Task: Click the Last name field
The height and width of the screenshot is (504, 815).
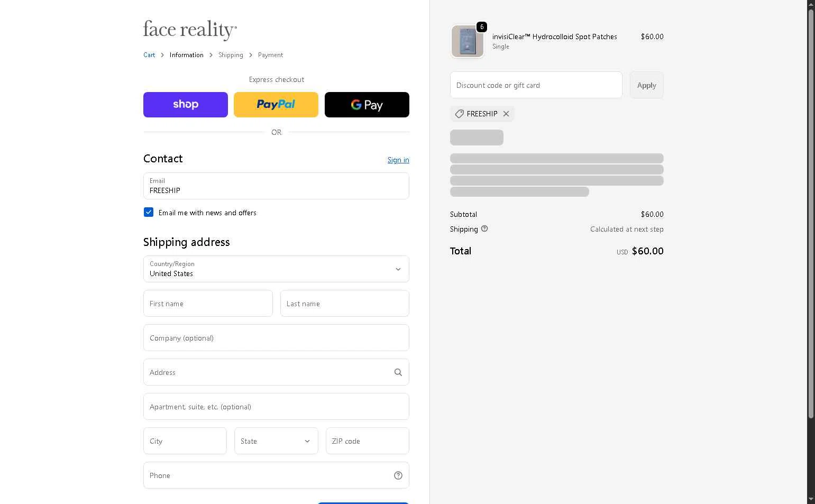Action: coord(345,304)
